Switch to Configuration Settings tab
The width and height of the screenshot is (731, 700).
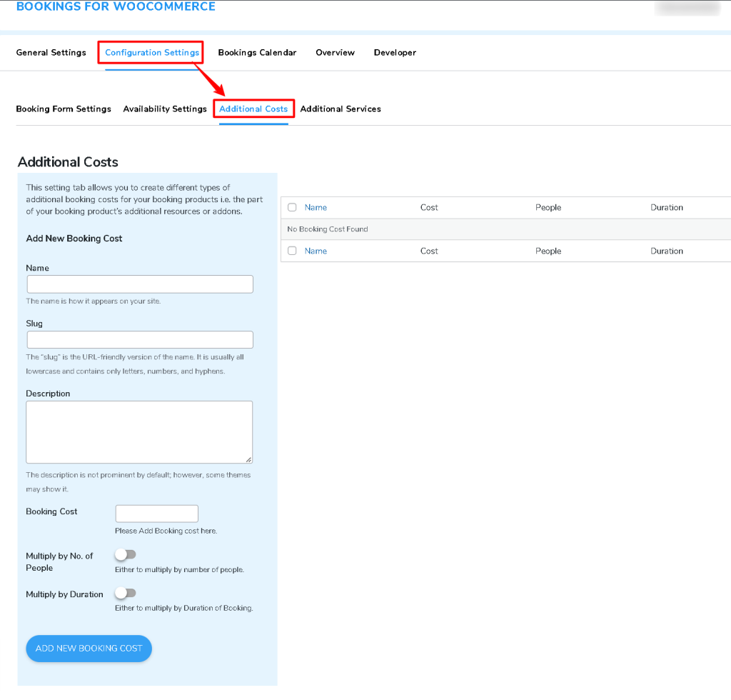click(152, 52)
